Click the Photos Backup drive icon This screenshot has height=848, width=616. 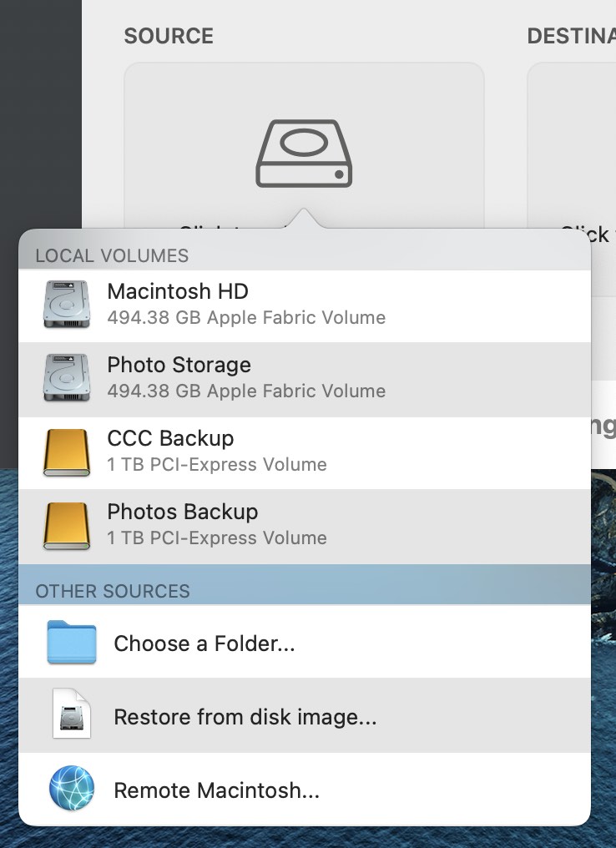66,524
